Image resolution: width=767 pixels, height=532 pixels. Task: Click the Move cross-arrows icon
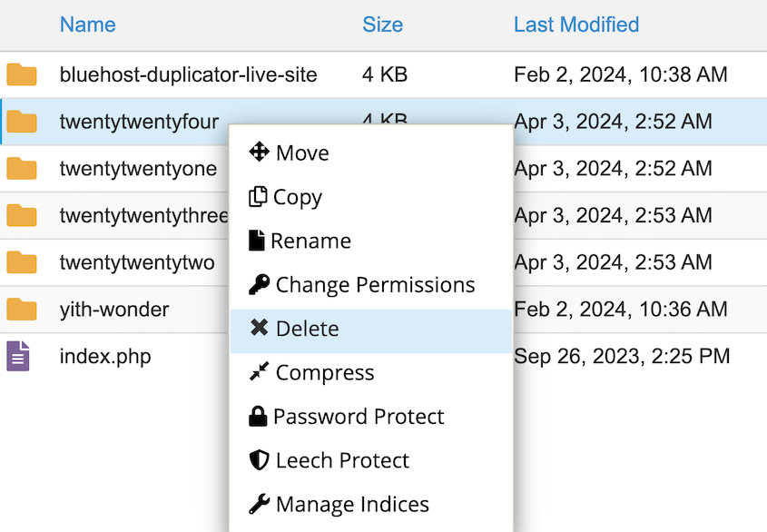pyautogui.click(x=259, y=152)
